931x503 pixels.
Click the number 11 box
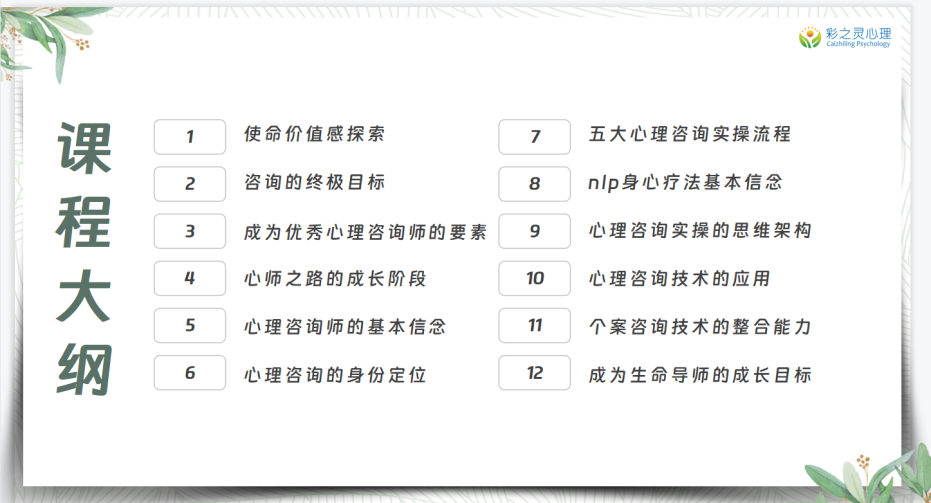534,325
